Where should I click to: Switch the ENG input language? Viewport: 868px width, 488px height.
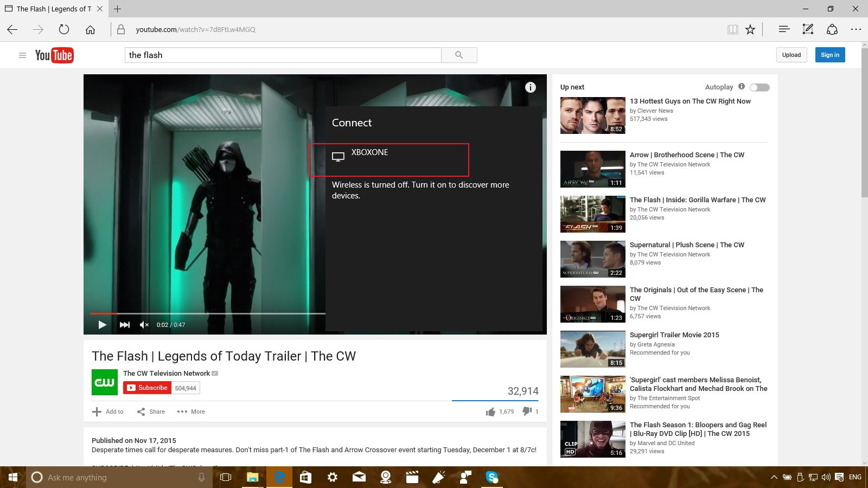coord(855,477)
